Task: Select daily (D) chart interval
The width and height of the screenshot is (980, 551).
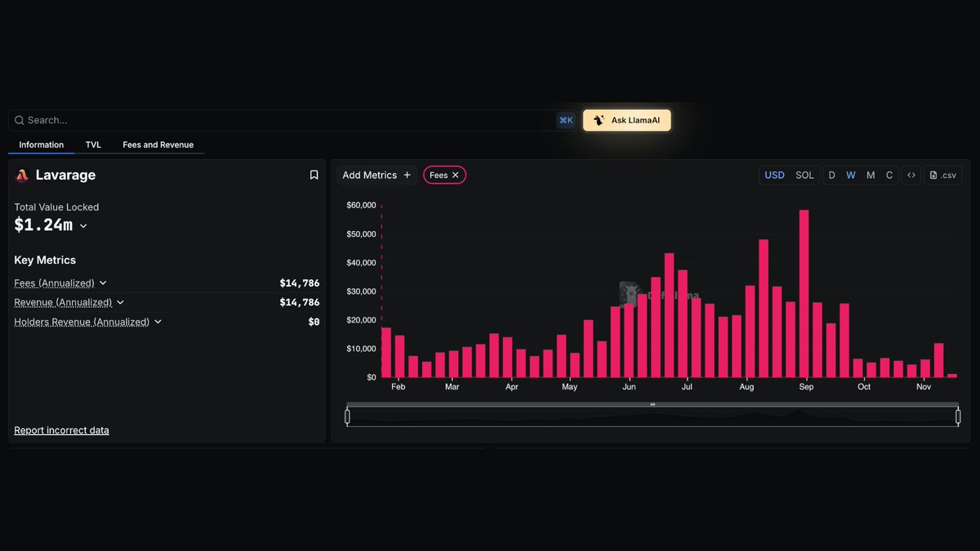Action: coord(831,175)
